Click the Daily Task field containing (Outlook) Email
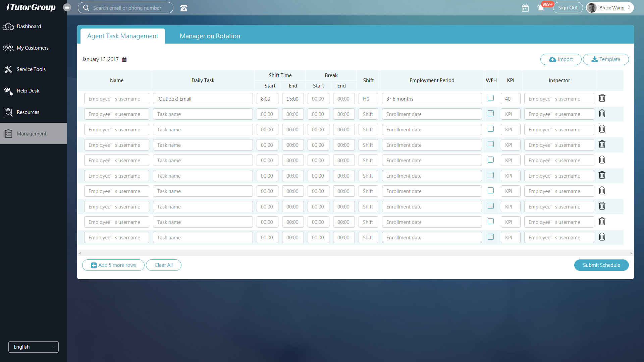This screenshot has height=362, width=644. tap(203, 99)
